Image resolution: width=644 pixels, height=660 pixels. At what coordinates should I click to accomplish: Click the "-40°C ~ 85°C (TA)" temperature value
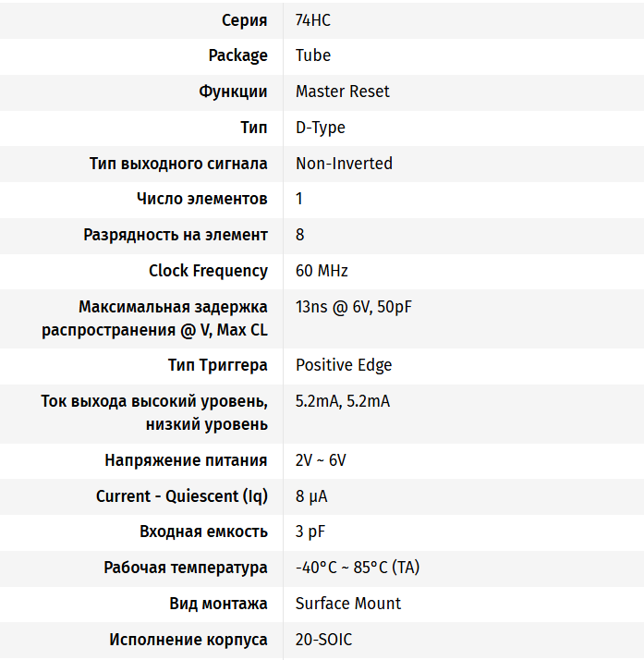[x=358, y=568]
